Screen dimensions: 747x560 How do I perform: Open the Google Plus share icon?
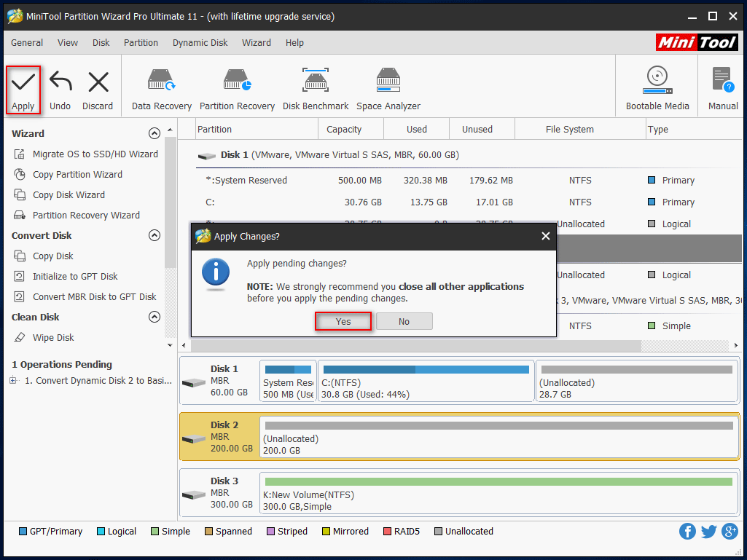pos(730,532)
